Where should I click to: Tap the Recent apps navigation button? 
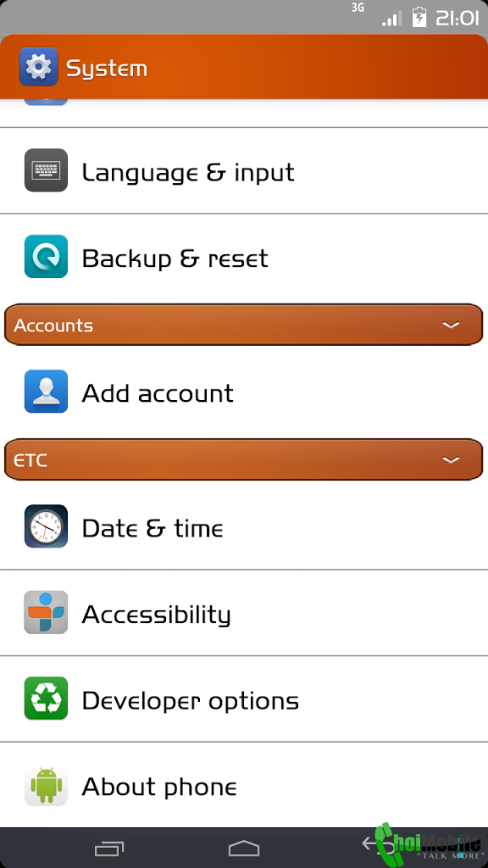109,848
